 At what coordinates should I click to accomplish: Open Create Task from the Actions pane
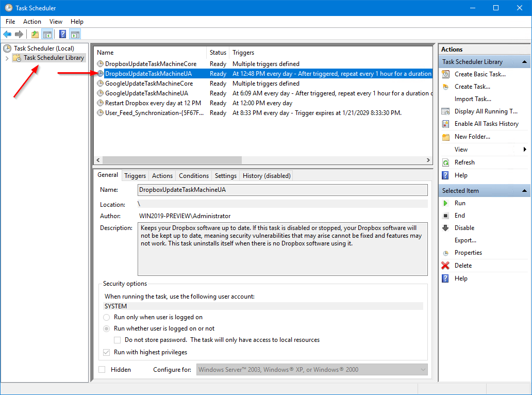click(x=469, y=86)
